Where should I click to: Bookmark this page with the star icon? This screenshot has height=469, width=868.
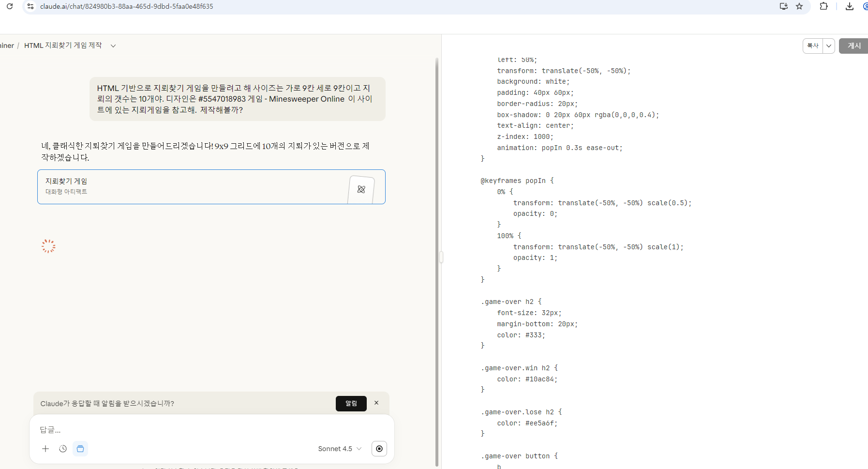click(x=799, y=6)
